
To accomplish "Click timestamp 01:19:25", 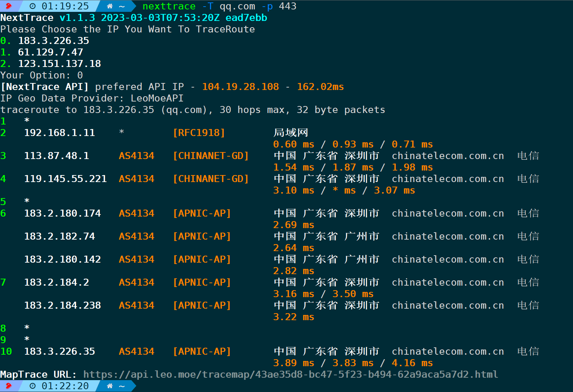I will point(65,6).
